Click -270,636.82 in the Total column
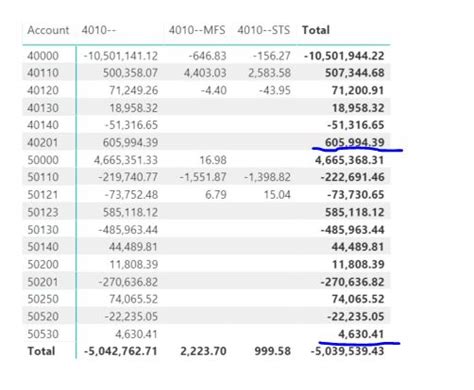Screen dimensions: 474x390 click(353, 282)
